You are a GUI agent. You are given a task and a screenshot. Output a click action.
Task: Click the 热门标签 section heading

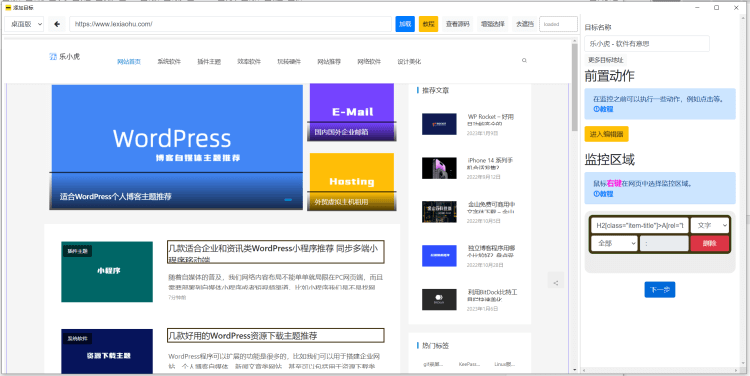435,345
